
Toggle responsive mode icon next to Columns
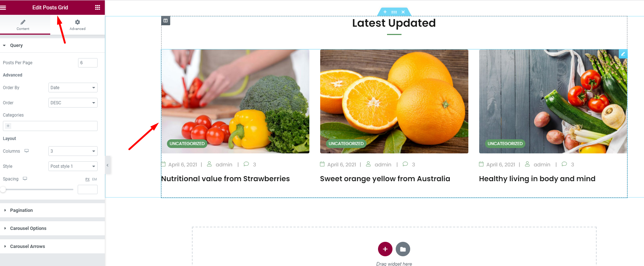[x=26, y=151]
